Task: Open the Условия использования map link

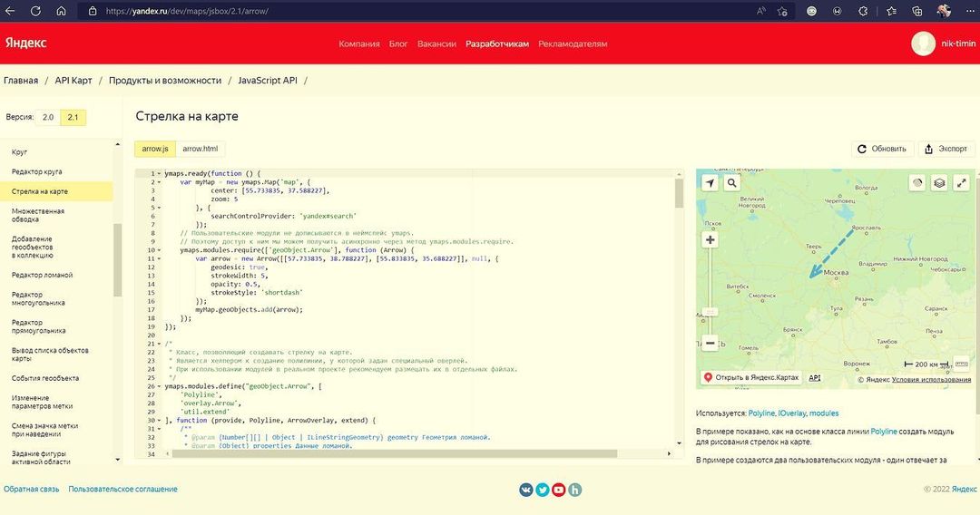Action: tap(931, 380)
